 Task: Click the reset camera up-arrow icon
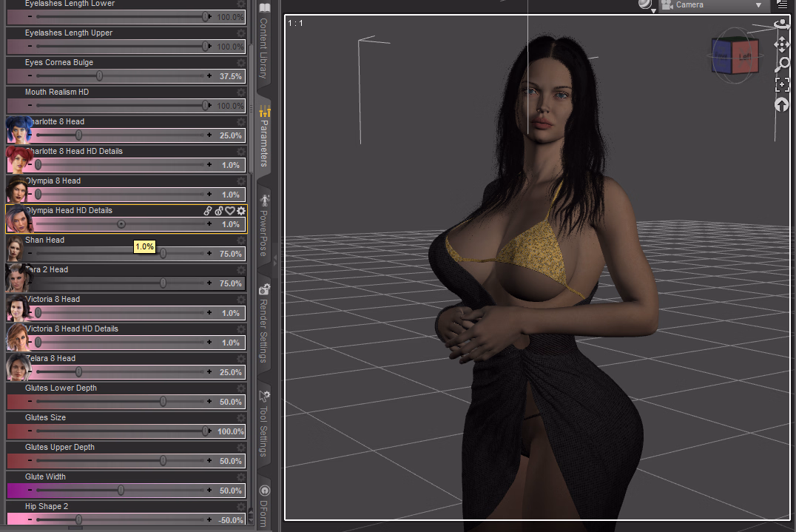click(781, 105)
